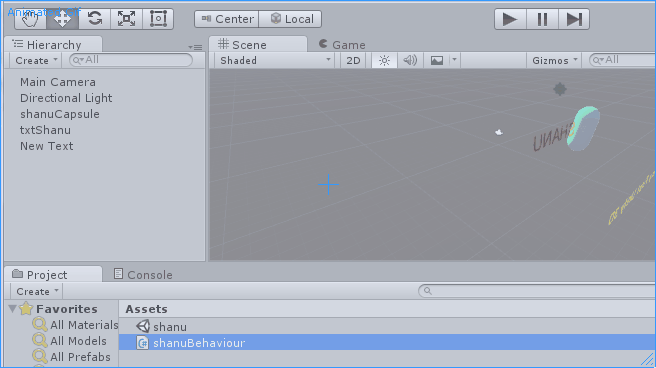This screenshot has width=656, height=368.
Task: Open Project Create dropdown
Action: point(37,291)
